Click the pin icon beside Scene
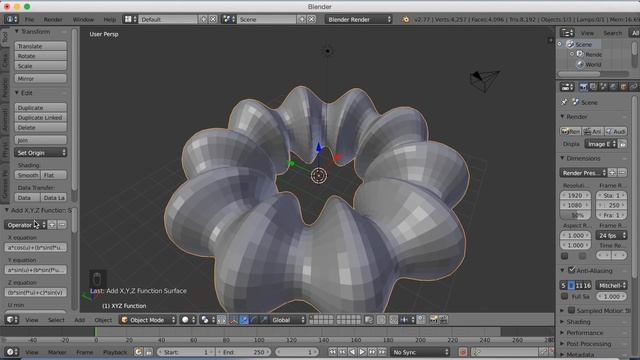Image resolution: width=640 pixels, height=360 pixels. (564, 102)
